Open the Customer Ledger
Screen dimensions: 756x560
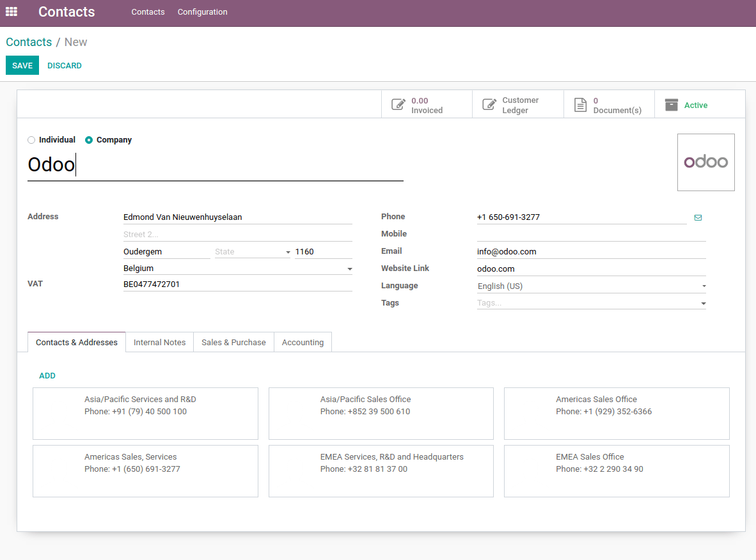tap(518, 104)
